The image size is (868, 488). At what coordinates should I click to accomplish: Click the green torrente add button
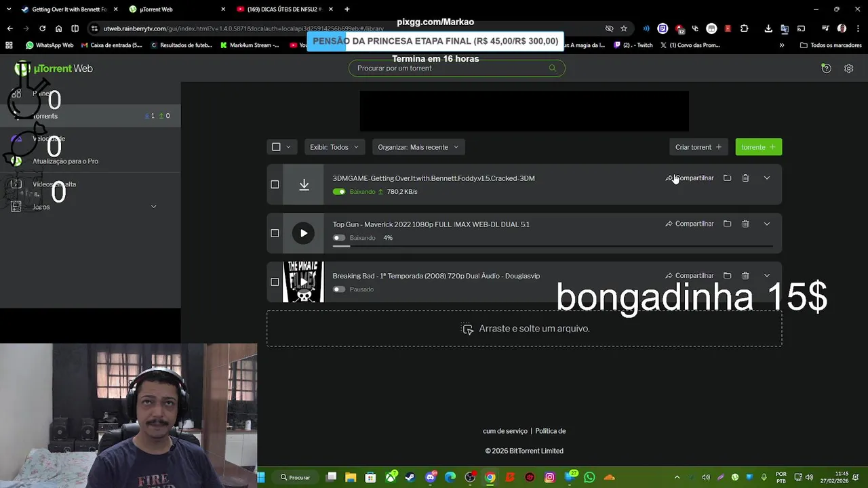coord(758,147)
